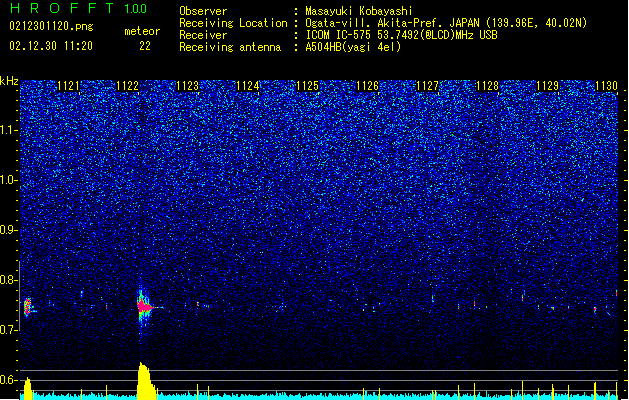
Task: Click the Ogata-vill. Akita-Pref. JAPAN location text
Action: pos(446,23)
